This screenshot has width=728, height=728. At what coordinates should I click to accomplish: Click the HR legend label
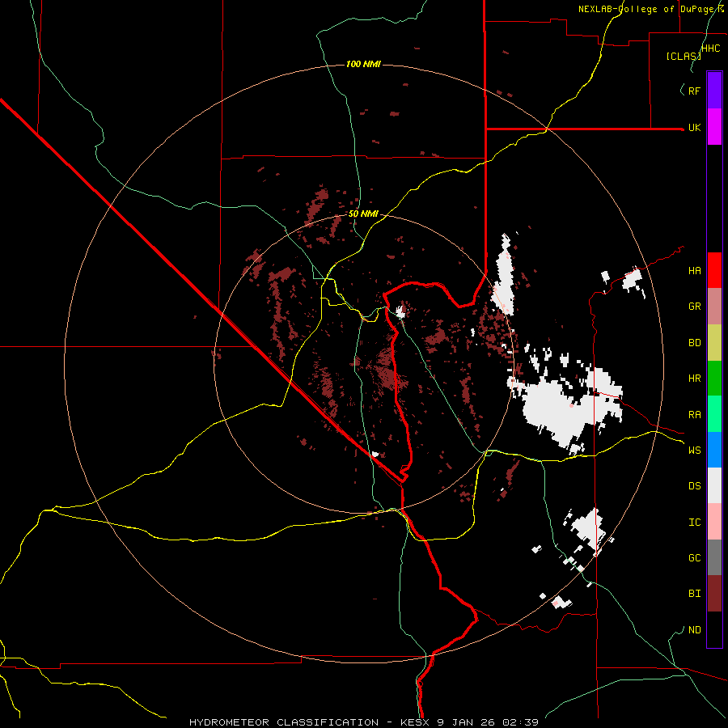point(694,379)
